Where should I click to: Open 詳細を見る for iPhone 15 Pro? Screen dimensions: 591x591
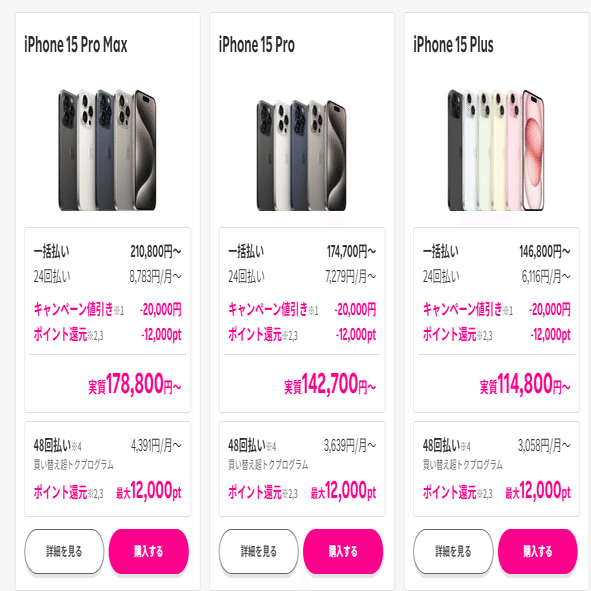(x=259, y=551)
